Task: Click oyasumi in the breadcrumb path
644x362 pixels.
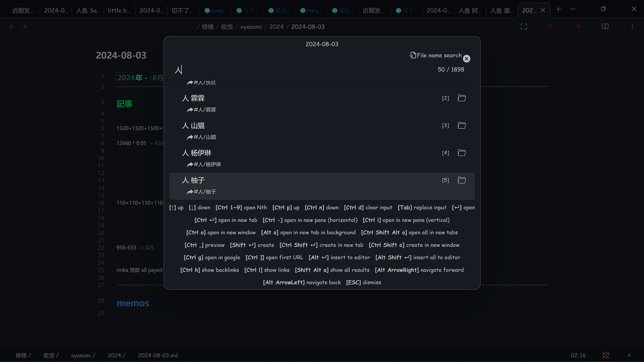Action: (251, 27)
